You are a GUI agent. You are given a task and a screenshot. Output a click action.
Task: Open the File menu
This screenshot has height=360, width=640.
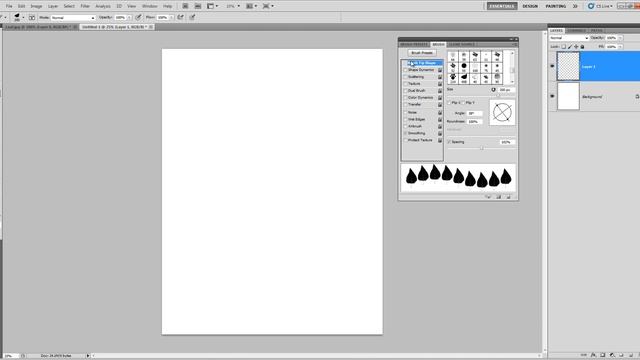pos(9,6)
